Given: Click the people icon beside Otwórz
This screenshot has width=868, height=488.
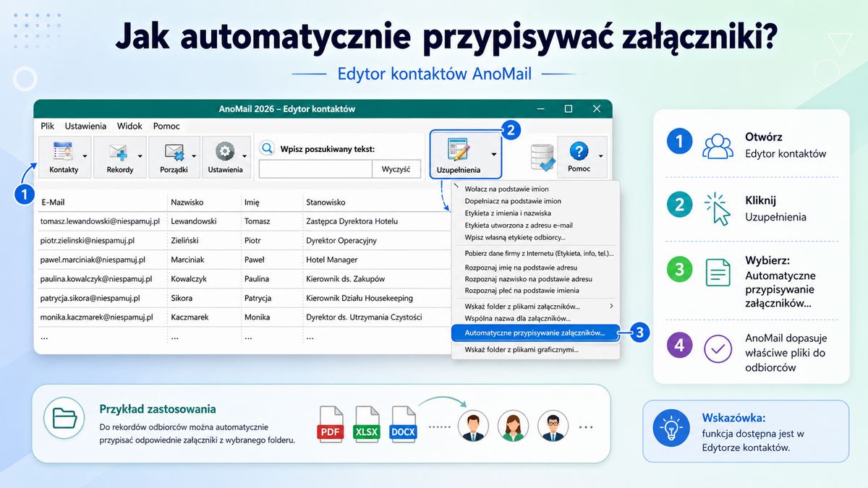Looking at the screenshot, I should 718,145.
